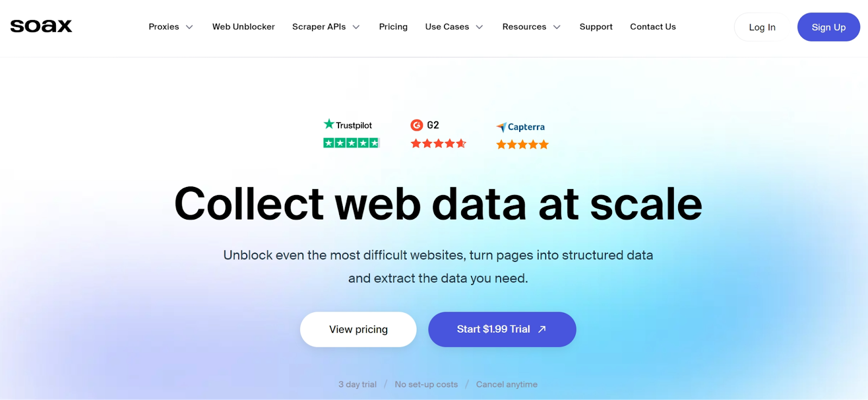
Task: Click the Log In button
Action: pos(762,27)
